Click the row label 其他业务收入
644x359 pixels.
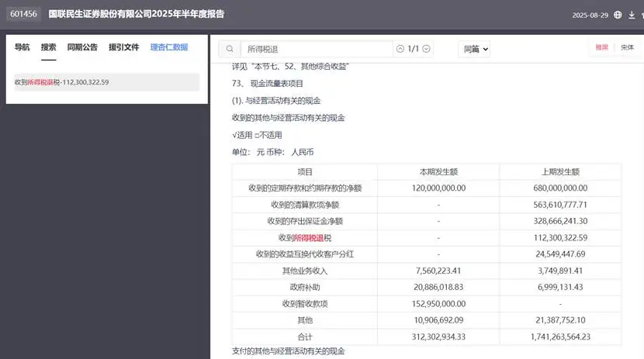tap(305, 271)
